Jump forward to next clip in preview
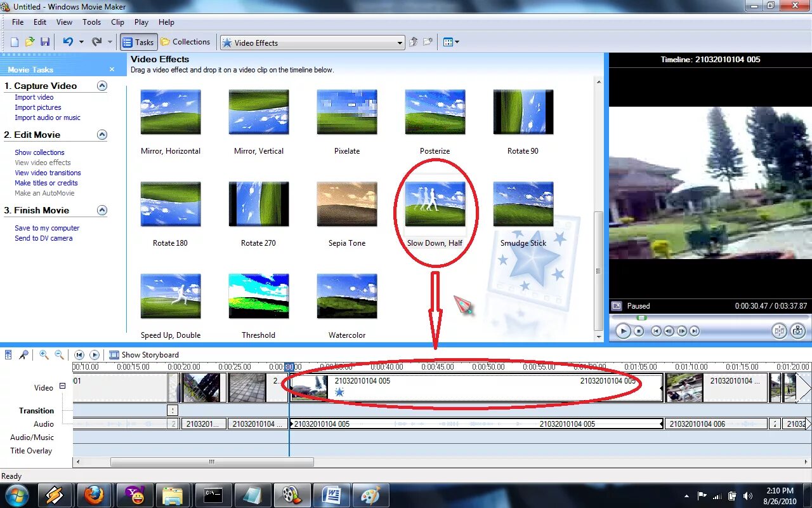812x508 pixels. 695,331
